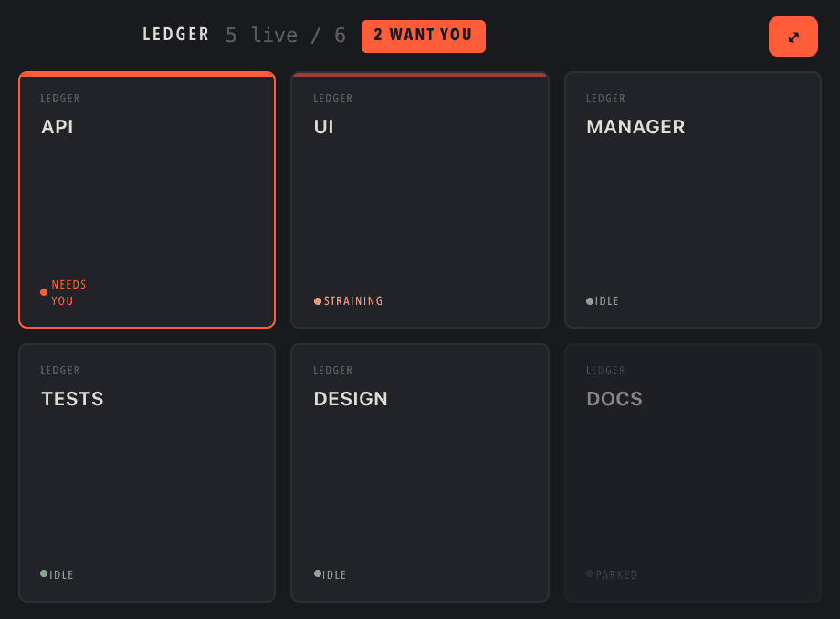Click the LEDGER label above DESIGN

[x=332, y=371]
